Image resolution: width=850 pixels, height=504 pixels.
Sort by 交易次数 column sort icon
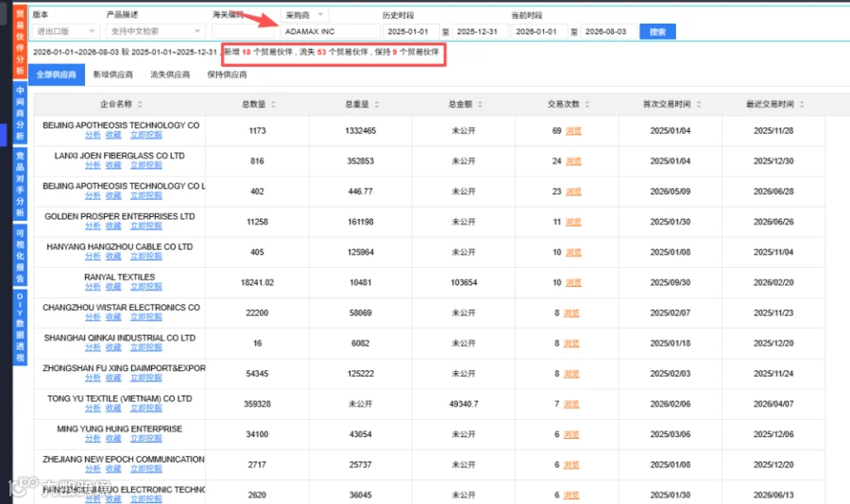(x=587, y=104)
